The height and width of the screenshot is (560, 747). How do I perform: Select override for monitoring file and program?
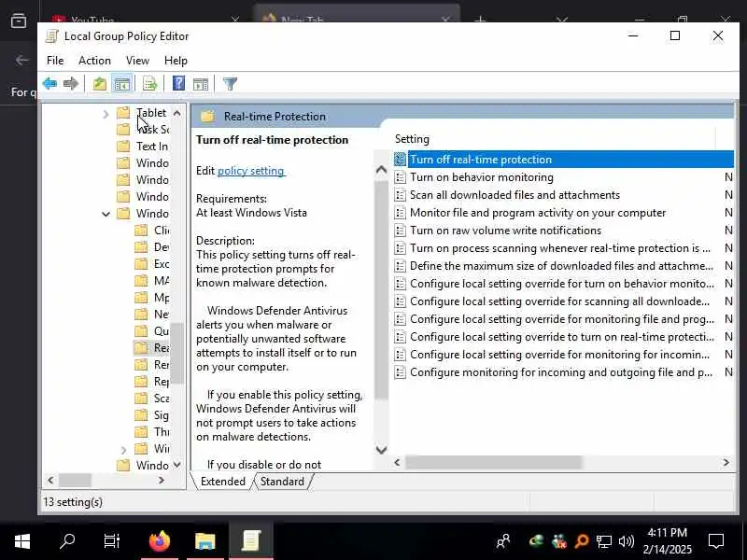click(x=564, y=319)
